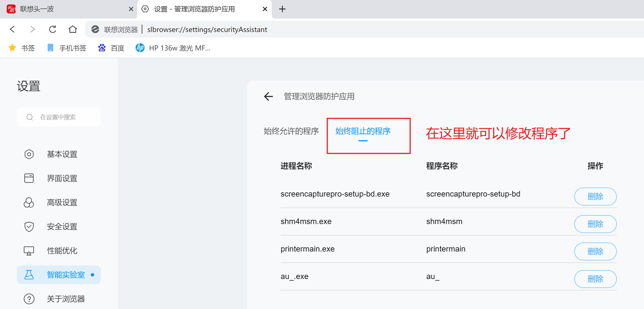This screenshot has width=644, height=309.
Task: Go to the browser home page
Action: click(x=73, y=29)
